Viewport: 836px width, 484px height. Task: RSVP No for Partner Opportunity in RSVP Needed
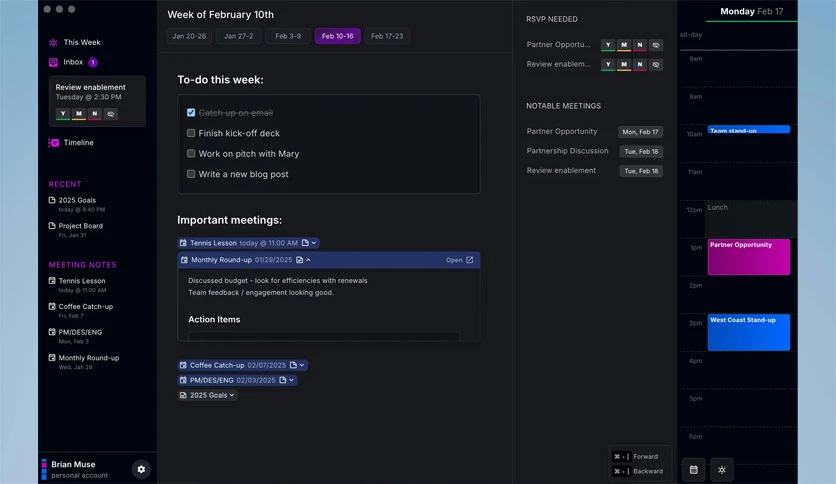(x=640, y=45)
